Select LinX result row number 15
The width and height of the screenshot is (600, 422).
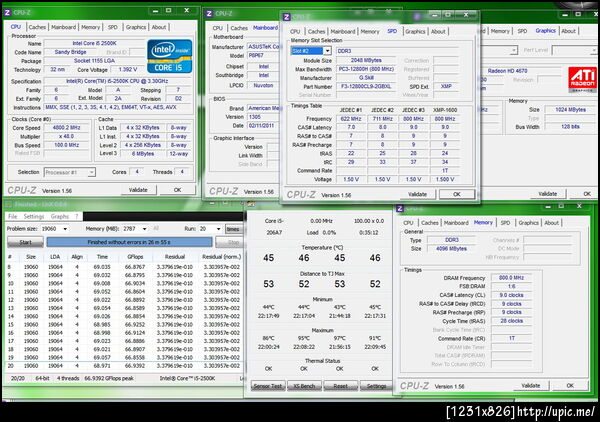pos(124,324)
